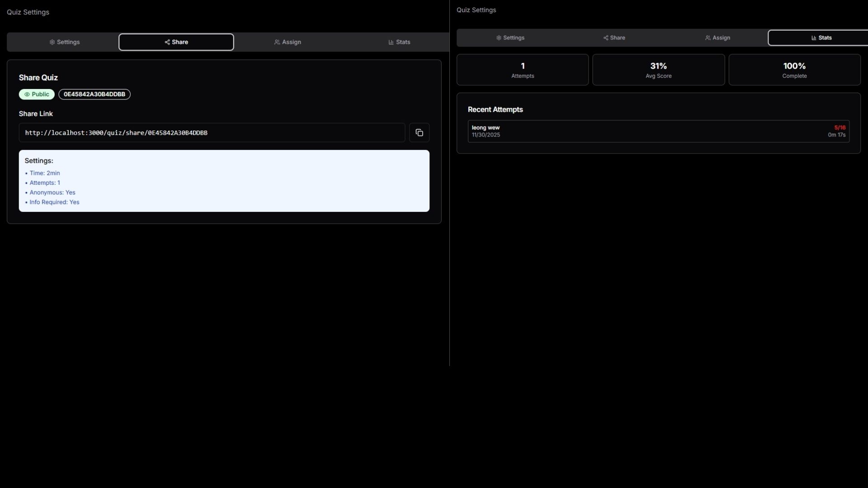The image size is (868, 488).
Task: Switch to the Settings tab on the left panel
Action: (x=64, y=42)
